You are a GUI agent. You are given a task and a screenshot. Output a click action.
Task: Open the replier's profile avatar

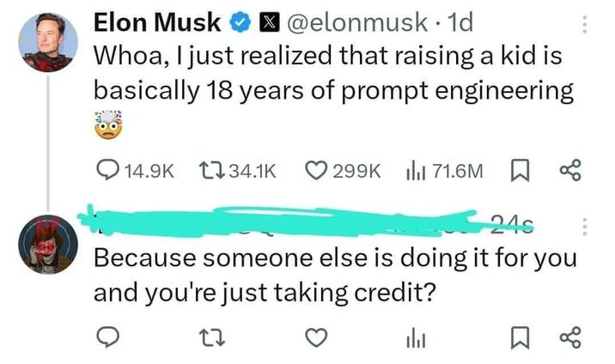tap(48, 244)
